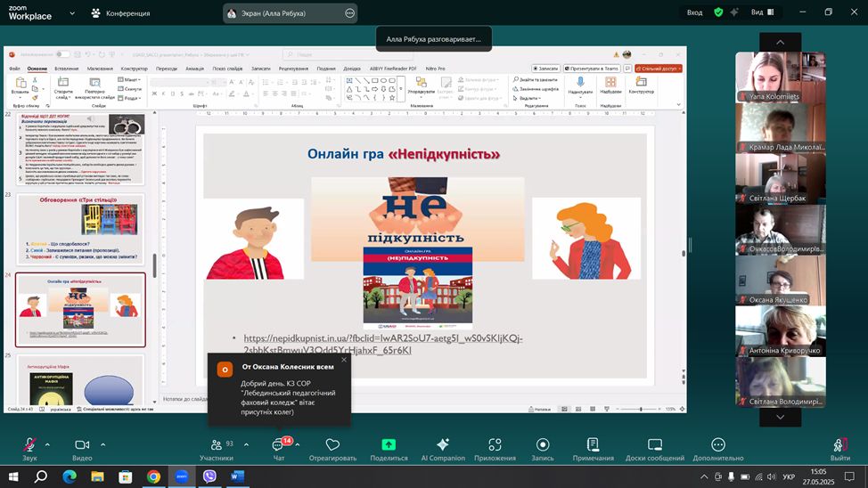
Task: Open the AI Companion sparkle icon
Action: [x=442, y=445]
